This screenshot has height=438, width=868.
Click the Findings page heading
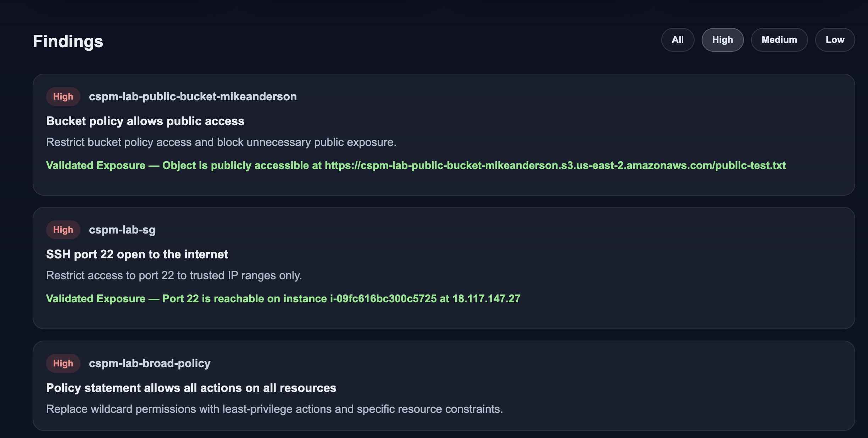point(68,41)
